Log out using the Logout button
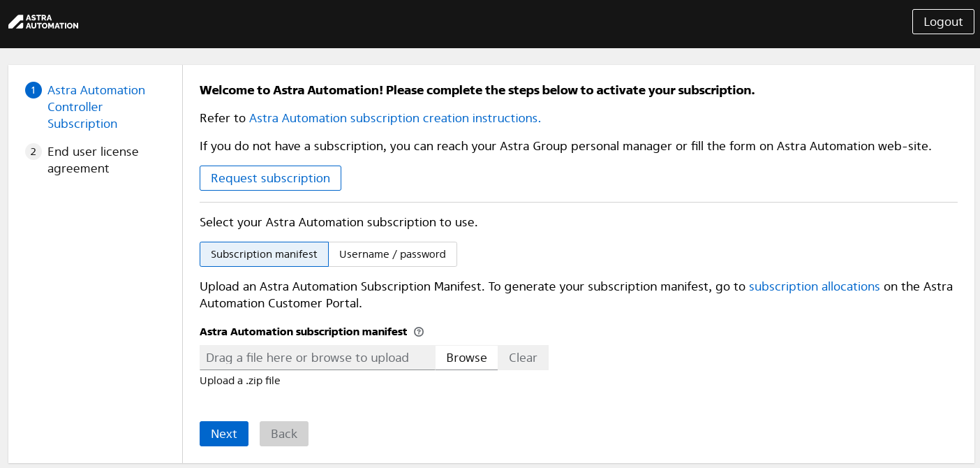The width and height of the screenshot is (980, 468). 942,22
